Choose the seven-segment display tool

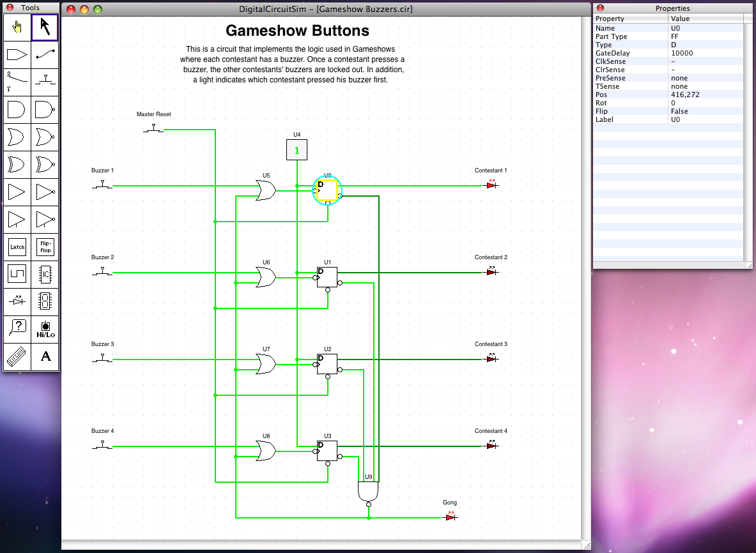[x=45, y=301]
